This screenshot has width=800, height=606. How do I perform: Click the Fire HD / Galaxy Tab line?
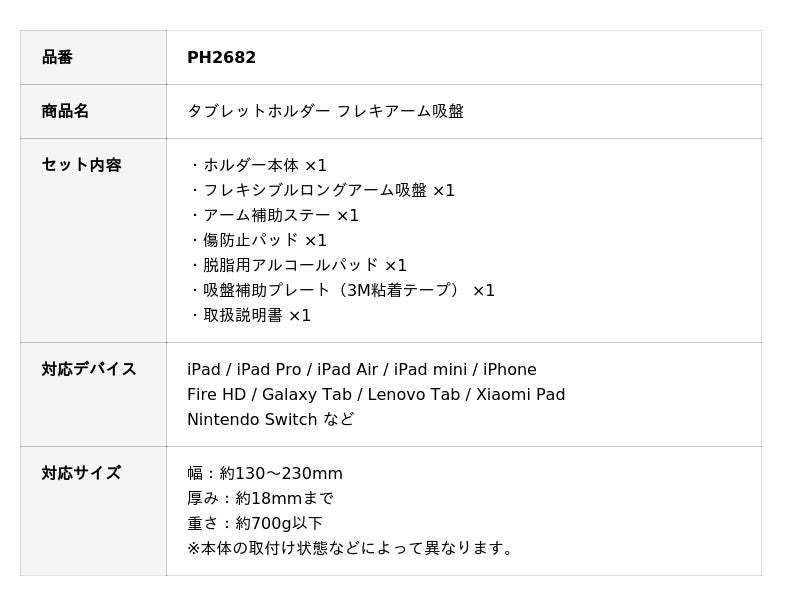click(x=375, y=395)
